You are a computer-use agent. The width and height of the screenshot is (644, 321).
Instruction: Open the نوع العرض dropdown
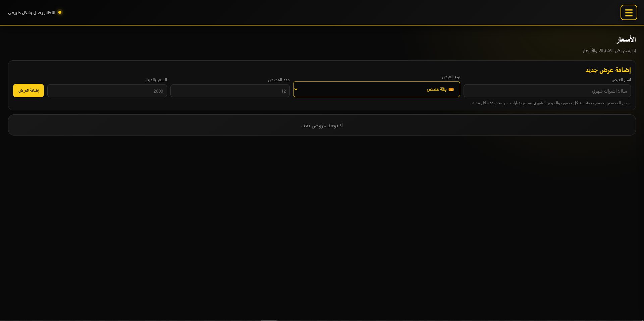pyautogui.click(x=376, y=89)
